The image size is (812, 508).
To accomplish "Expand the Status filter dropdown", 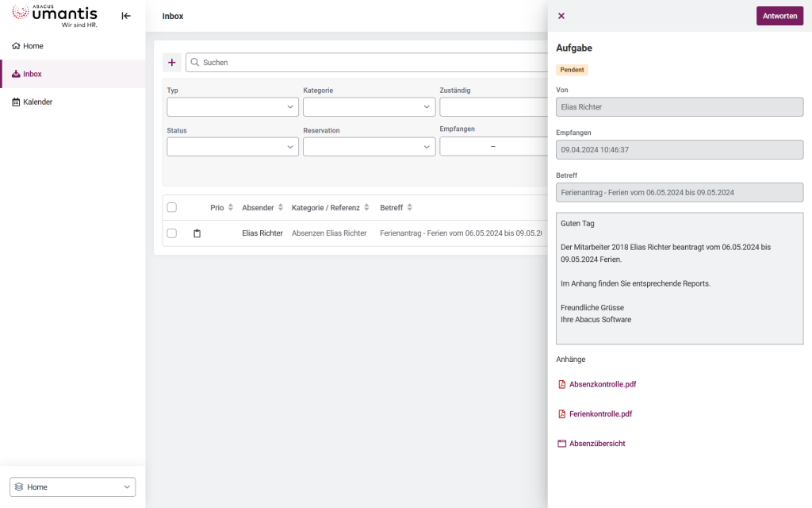I will coord(232,147).
